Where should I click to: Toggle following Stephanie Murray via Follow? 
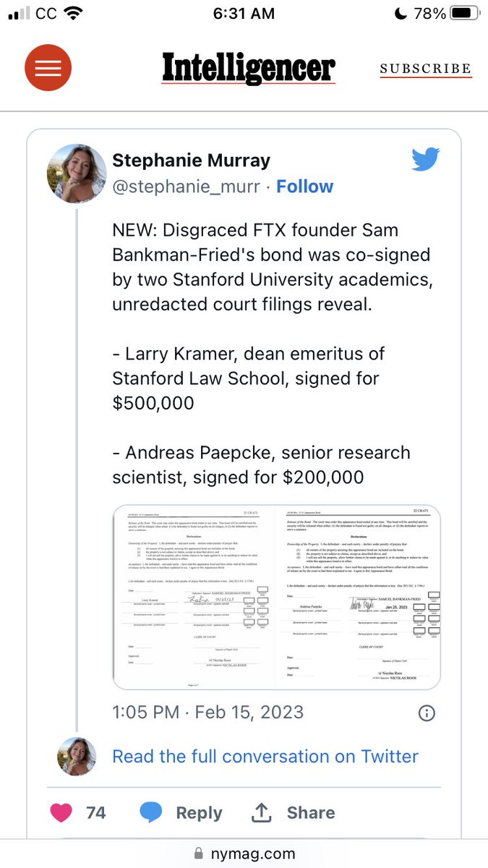coord(304,187)
